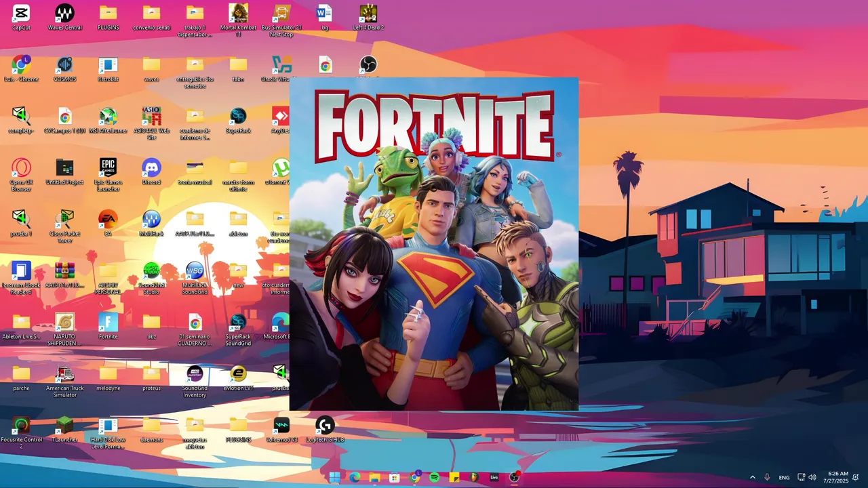Select the eMotion LV1 shortcut
This screenshot has height=488, width=868.
[x=238, y=378]
